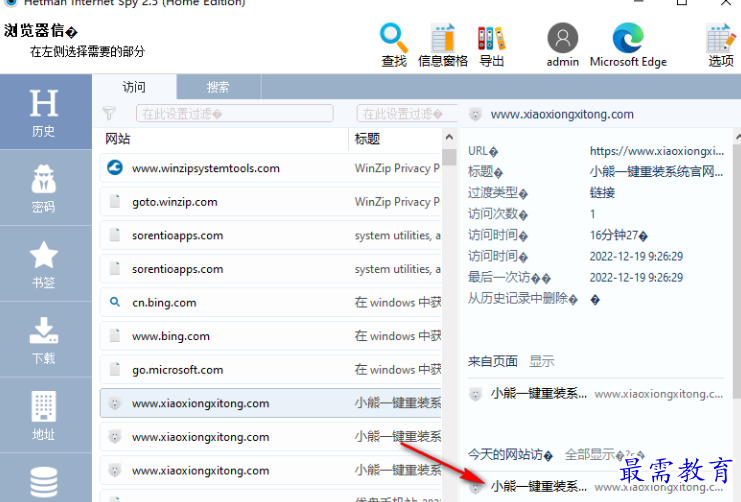The image size is (741, 502).
Task: Select the first sorentioapps.com row
Action: [x=270, y=235]
